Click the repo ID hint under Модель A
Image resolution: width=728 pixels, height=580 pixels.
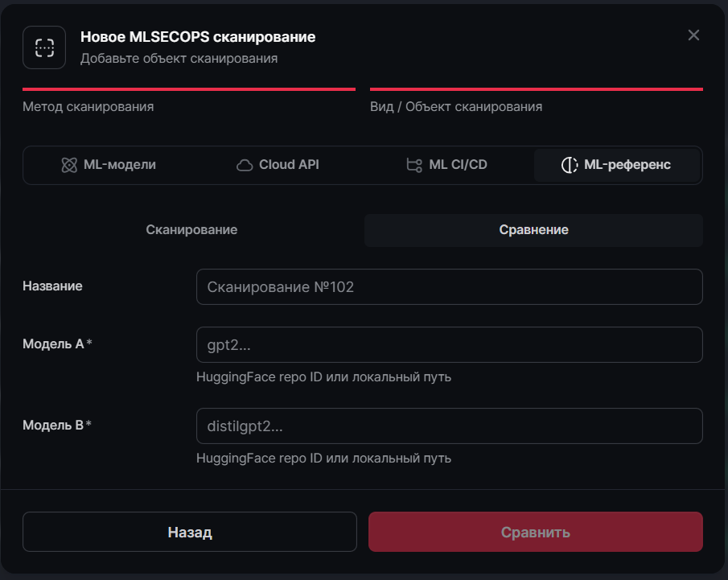[323, 377]
